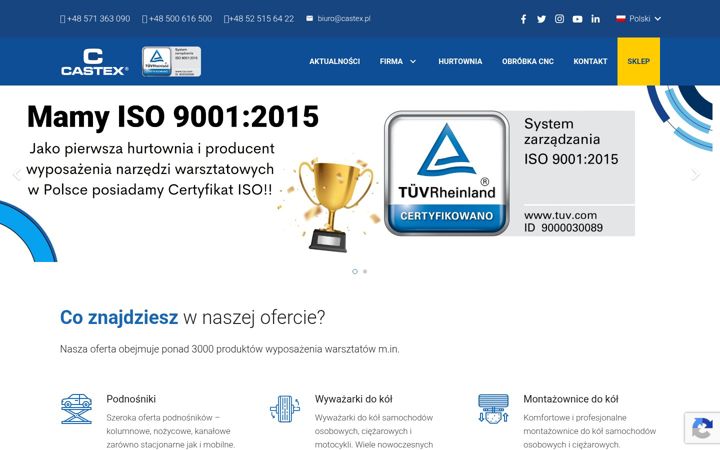The height and width of the screenshot is (450, 720).
Task: Open the Podnośniki heading
Action: 131,399
